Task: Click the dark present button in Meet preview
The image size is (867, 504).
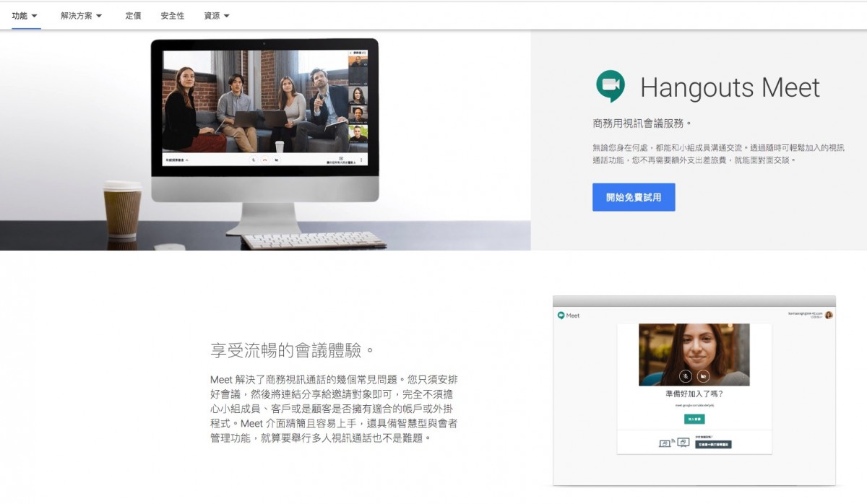Action: click(x=713, y=444)
